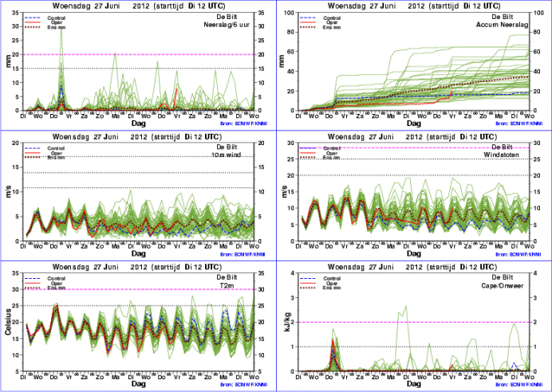Select 'Control' legend entry in 10m wind chart
This screenshot has width=552, height=392.
pyautogui.click(x=57, y=148)
